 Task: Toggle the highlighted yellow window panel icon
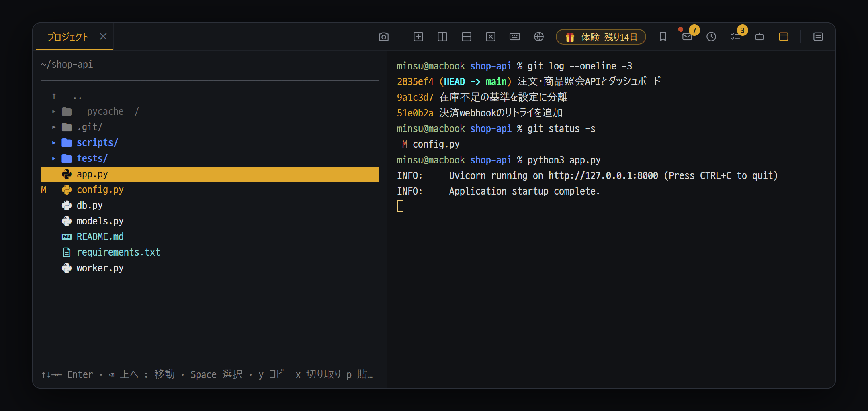pyautogui.click(x=784, y=37)
